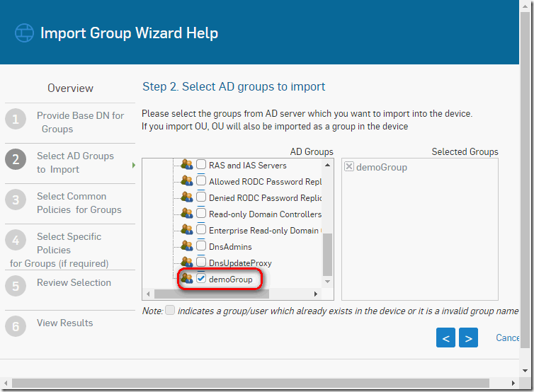Open the Overview section in sidebar

70,88
